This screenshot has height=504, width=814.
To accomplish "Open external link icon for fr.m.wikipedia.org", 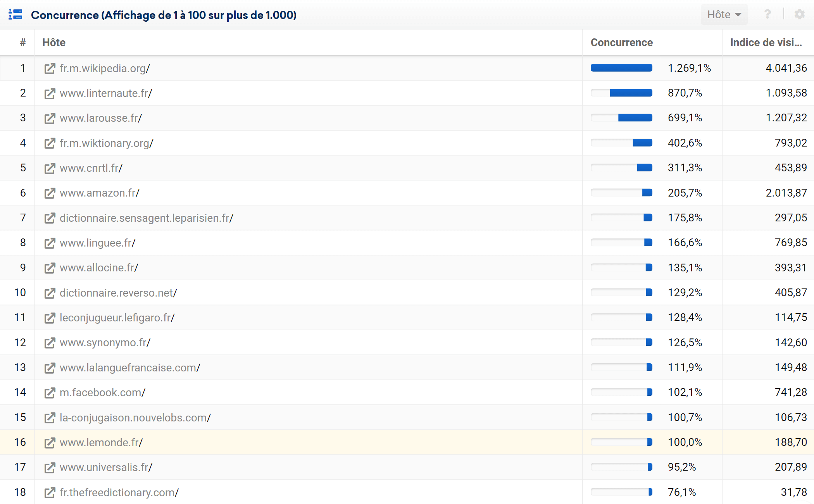I will pos(50,69).
